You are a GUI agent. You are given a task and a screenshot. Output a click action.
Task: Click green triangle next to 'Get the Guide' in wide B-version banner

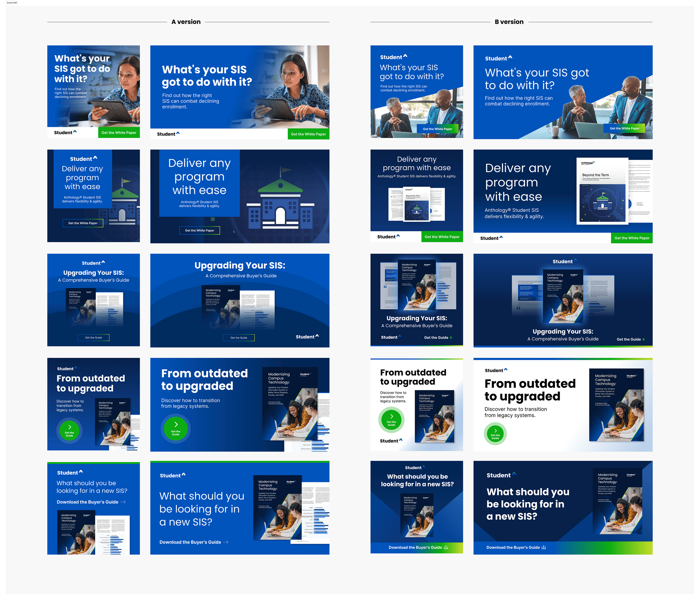pyautogui.click(x=644, y=339)
